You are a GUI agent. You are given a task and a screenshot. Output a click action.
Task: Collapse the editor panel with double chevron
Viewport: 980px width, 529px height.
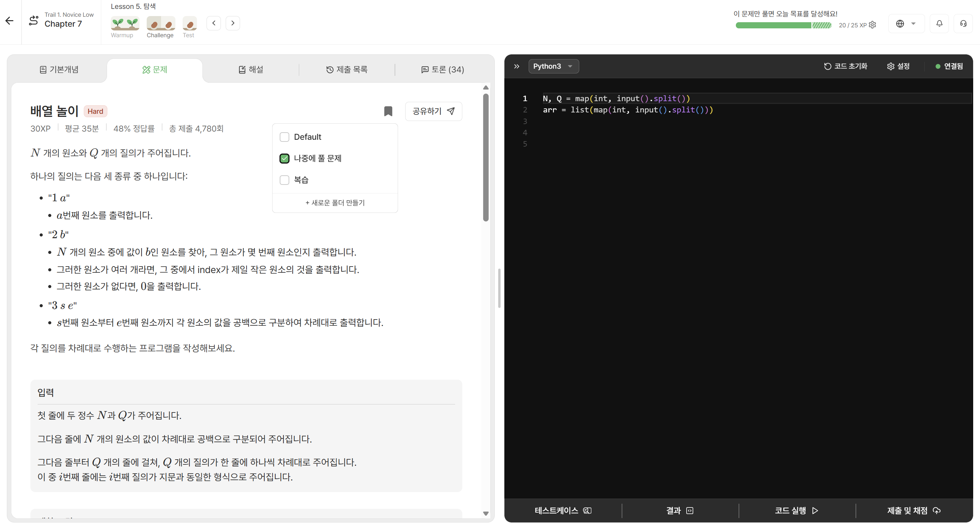pyautogui.click(x=517, y=66)
